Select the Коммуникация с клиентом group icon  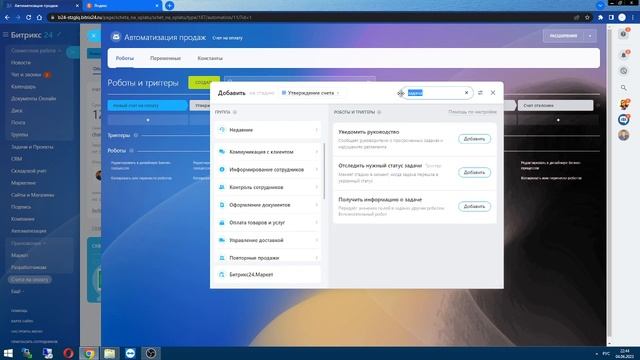[222, 152]
